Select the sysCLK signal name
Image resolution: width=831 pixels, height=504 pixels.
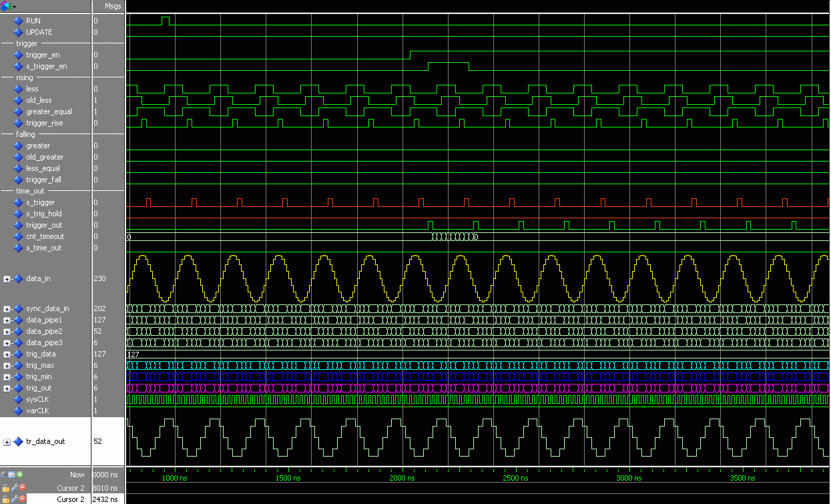[x=38, y=400]
